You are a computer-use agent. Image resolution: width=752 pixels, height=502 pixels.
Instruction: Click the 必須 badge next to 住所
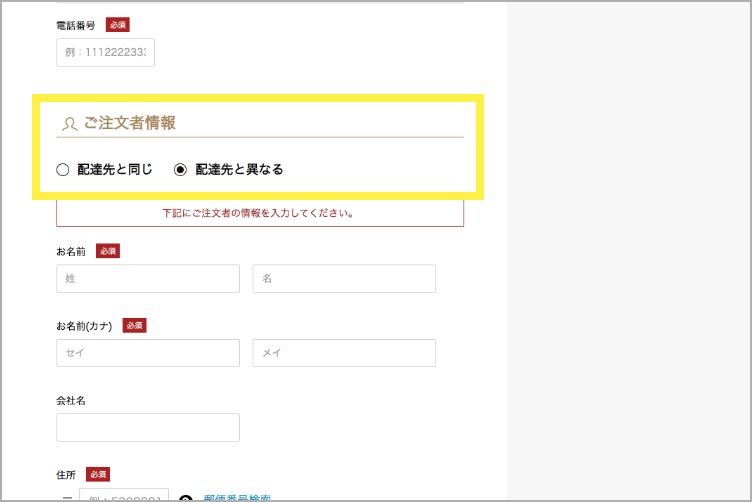[98, 474]
